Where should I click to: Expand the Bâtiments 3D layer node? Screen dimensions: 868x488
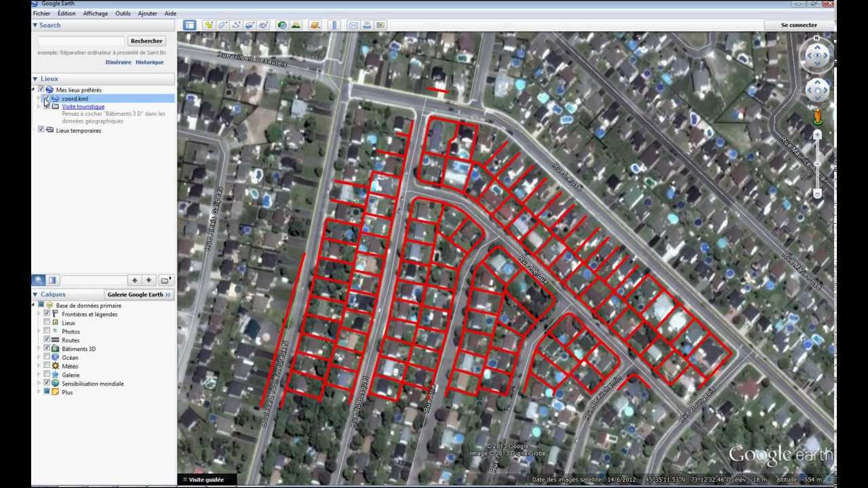click(39, 348)
